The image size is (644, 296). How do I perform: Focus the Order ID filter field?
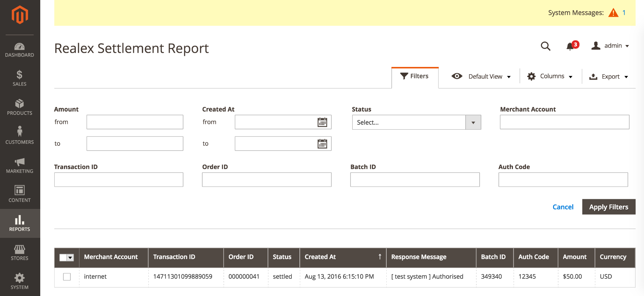point(267,180)
